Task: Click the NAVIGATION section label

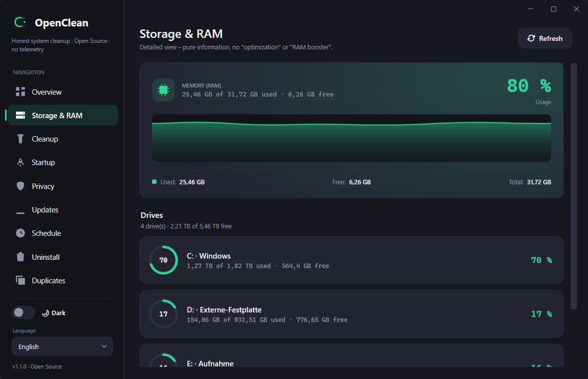Action: tap(28, 72)
